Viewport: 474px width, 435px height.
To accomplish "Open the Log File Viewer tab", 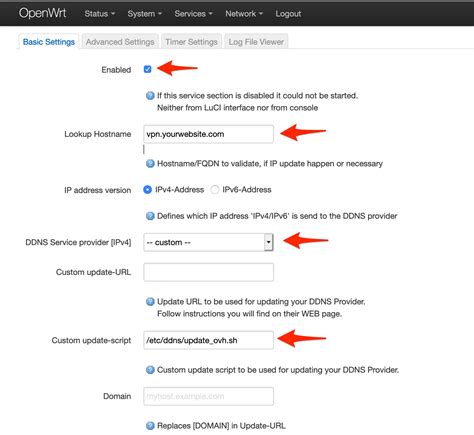I will point(256,42).
